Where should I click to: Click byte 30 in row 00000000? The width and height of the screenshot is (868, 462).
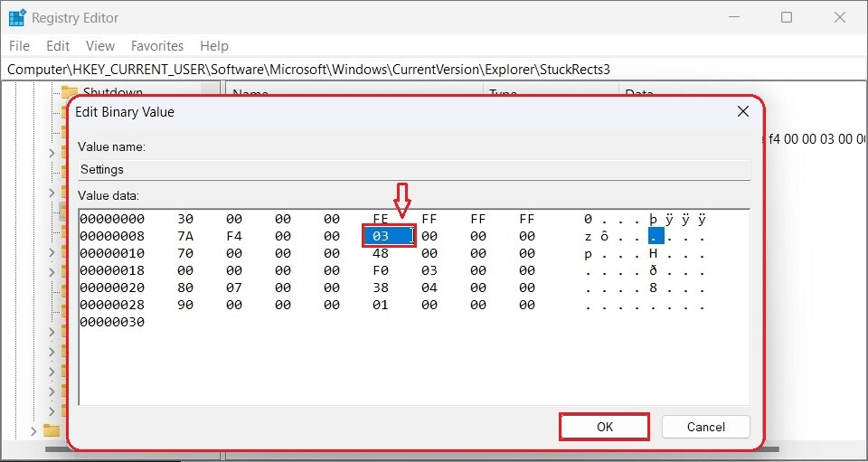coord(184,219)
